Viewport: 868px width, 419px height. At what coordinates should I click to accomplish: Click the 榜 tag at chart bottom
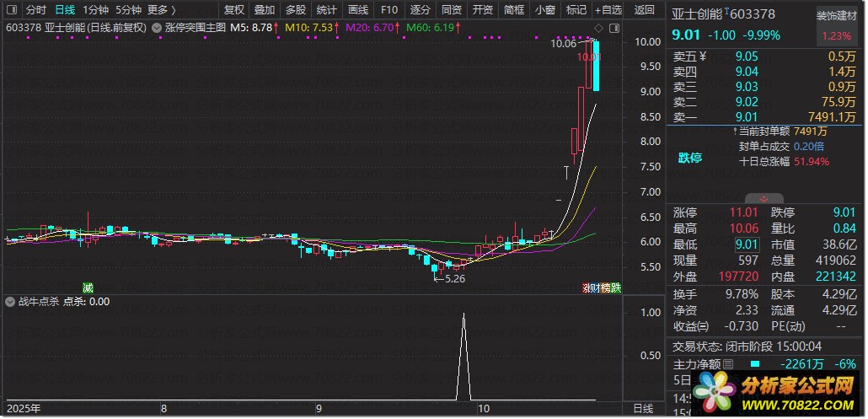(x=605, y=287)
